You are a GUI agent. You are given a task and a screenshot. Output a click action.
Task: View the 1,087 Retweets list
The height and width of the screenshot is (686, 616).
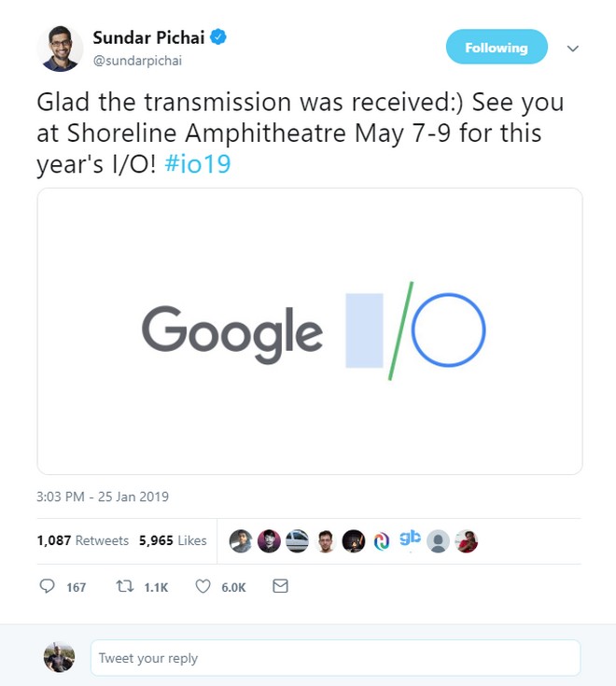point(82,540)
